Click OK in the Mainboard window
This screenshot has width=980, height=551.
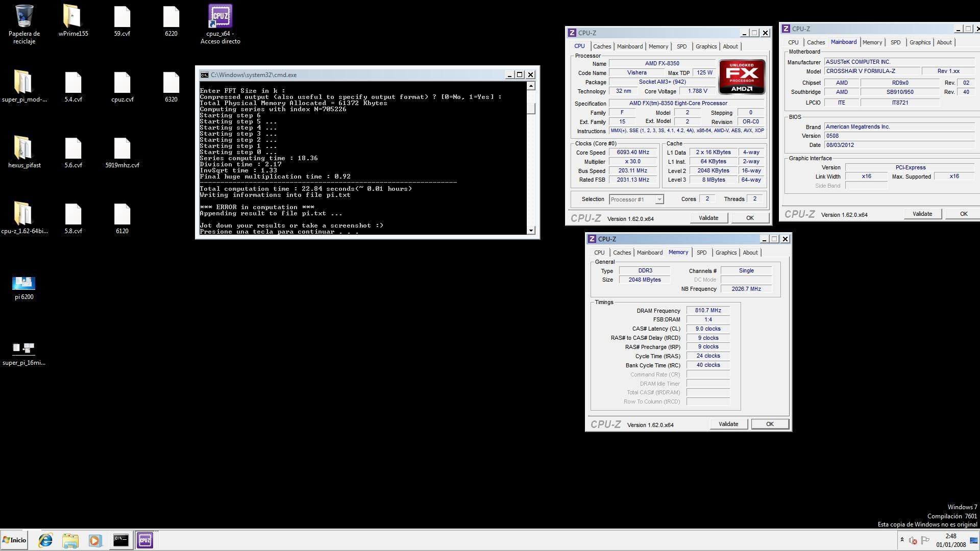pos(963,214)
